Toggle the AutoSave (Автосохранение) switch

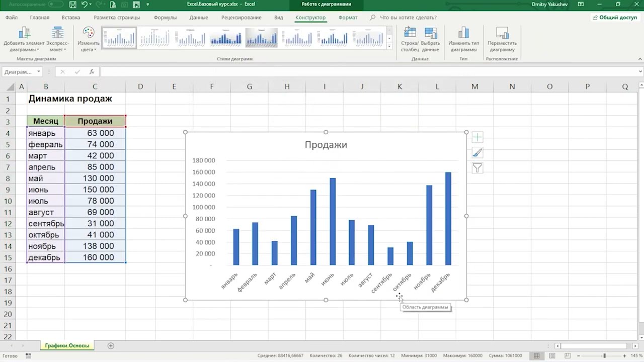click(x=55, y=5)
